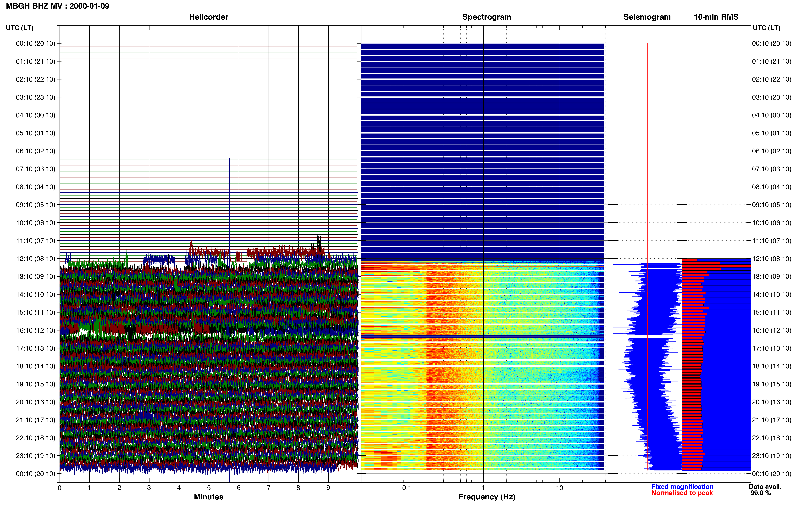Click the 1 tick on the Frequency axis
The width and height of the screenshot is (812, 508).
483,488
